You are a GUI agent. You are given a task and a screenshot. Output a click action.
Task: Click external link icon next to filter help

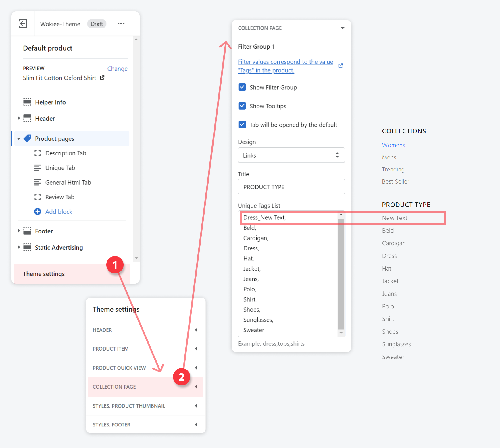pos(341,66)
